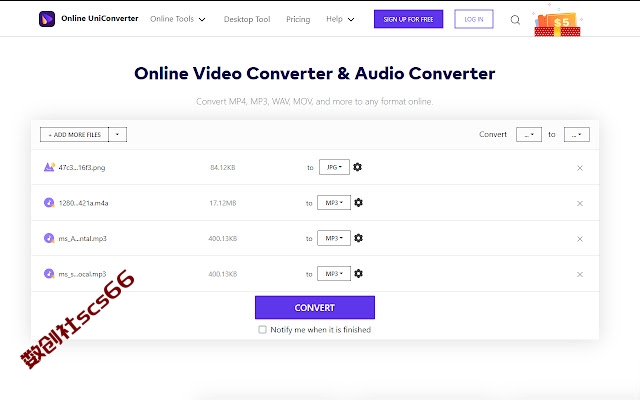Click the Online Video Converter & Audio Converter heading
Image resolution: width=640 pixels, height=400 pixels.
pyautogui.click(x=315, y=73)
